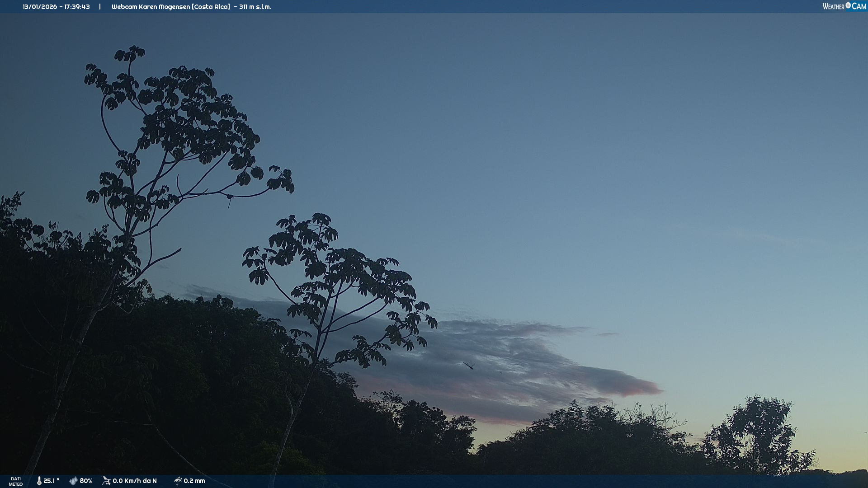Click the wind anemometer icon
This screenshot has height=488, width=868.
(107, 481)
